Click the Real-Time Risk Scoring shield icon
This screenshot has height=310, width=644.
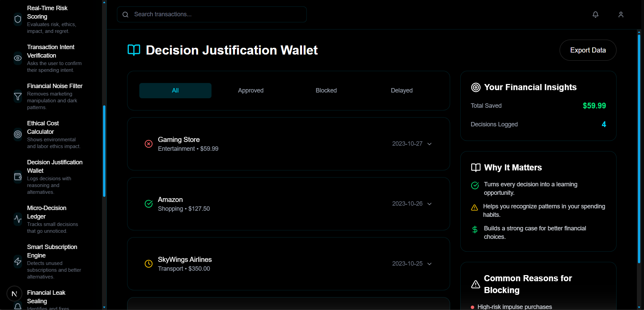pos(18,19)
